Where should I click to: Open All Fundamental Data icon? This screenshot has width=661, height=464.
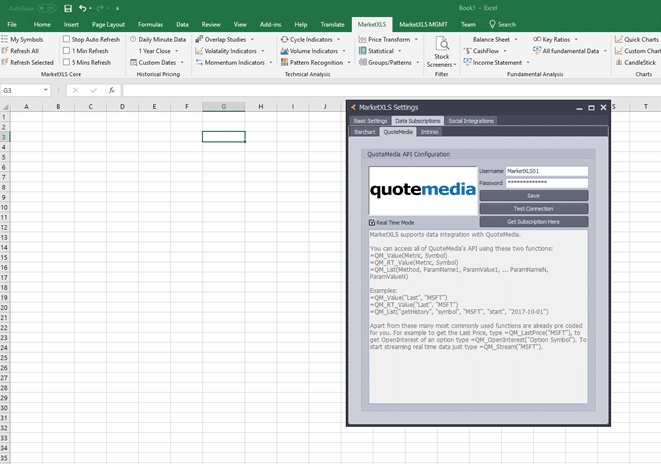point(537,51)
